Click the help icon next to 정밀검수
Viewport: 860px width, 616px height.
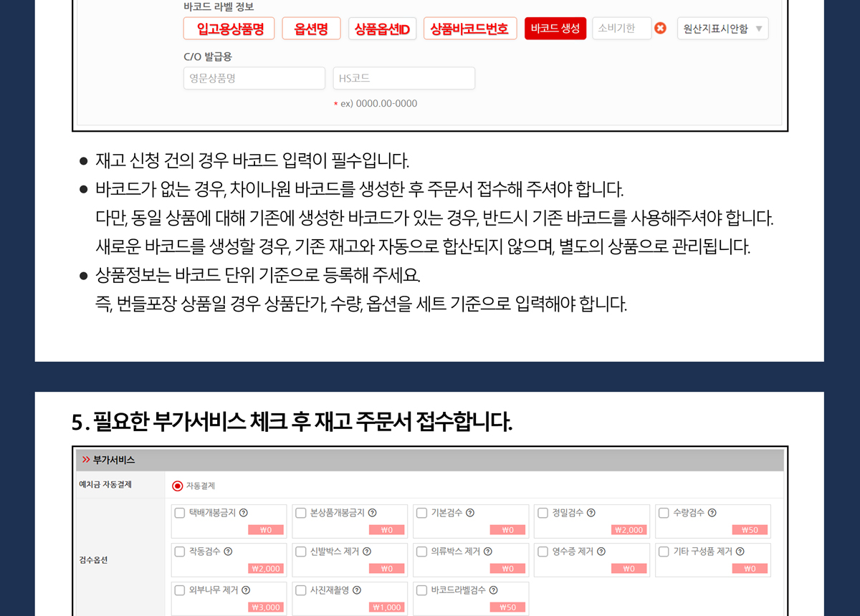click(591, 513)
